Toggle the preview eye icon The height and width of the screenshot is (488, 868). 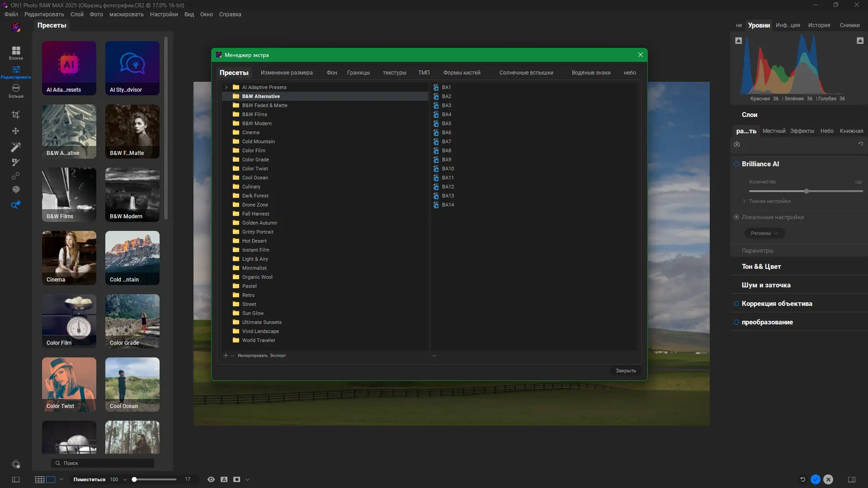(x=211, y=479)
